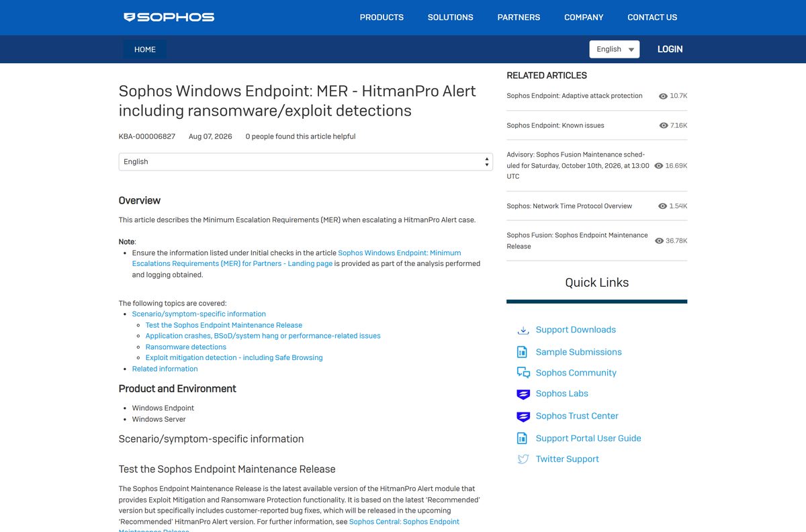This screenshot has width=806, height=532.
Task: Click the Sophos Labs shield icon
Action: [x=523, y=394]
